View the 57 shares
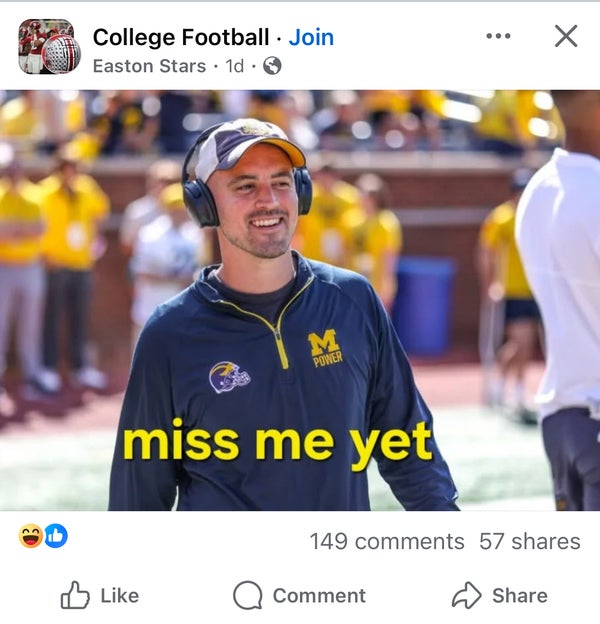The height and width of the screenshot is (624, 600). coord(530,541)
